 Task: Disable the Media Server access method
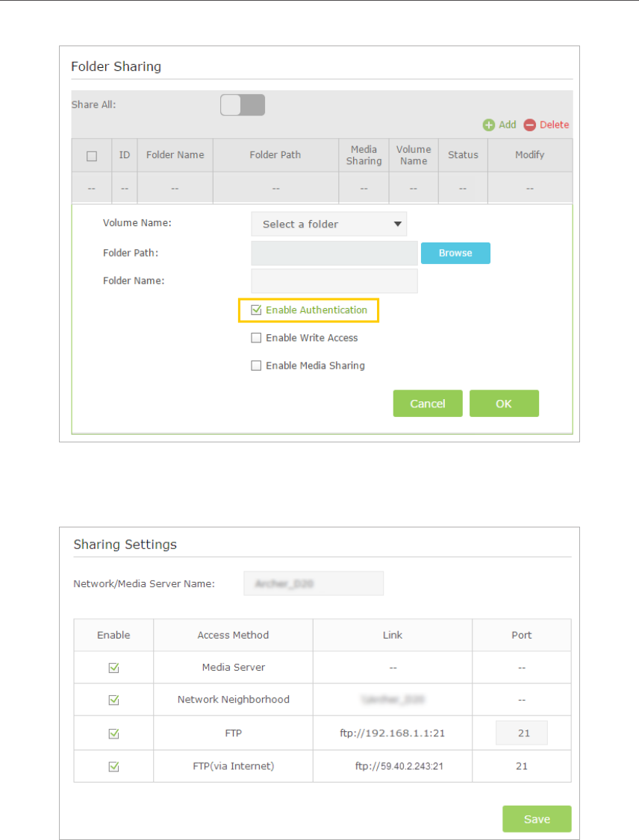click(x=113, y=668)
